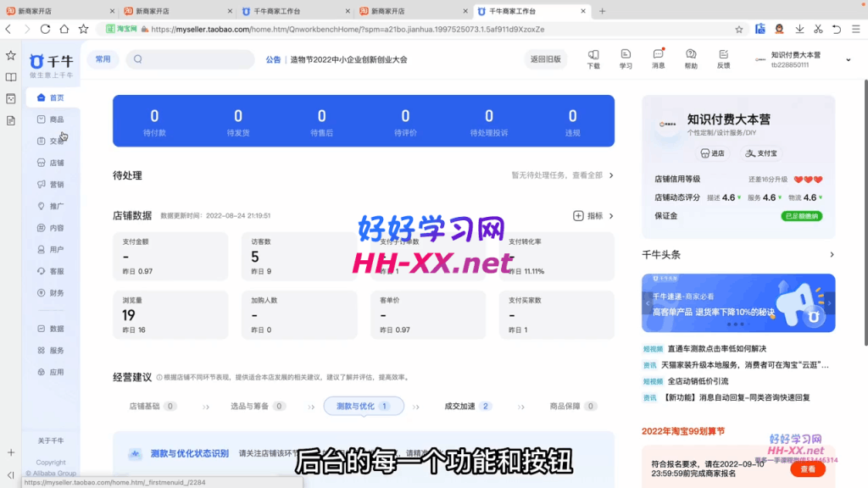This screenshot has width=868, height=488.
Task: Open 关于千牛 link
Action: pos(51,441)
